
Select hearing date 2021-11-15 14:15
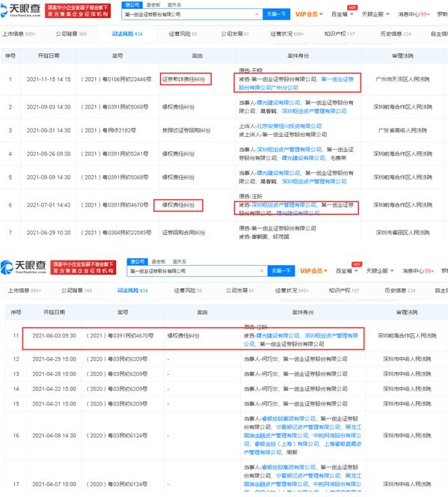point(49,79)
